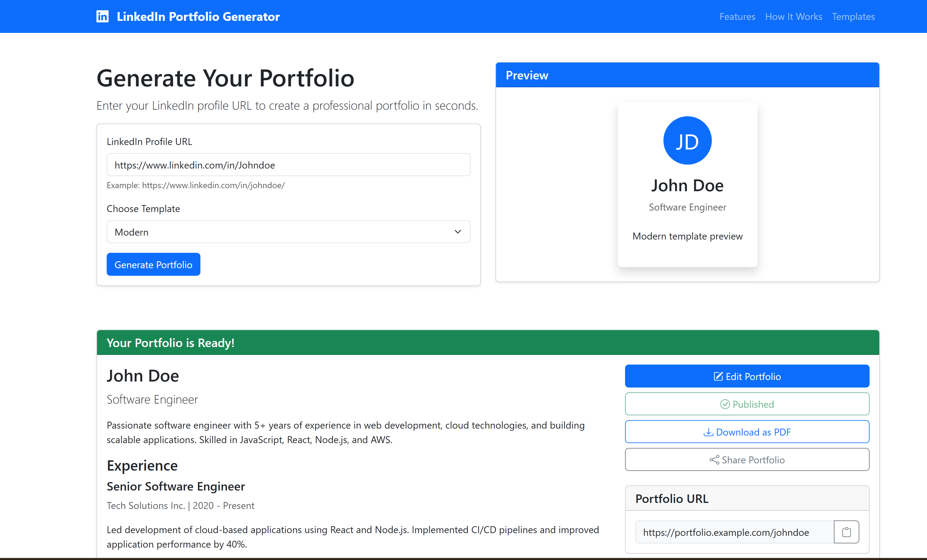The image size is (927, 560).
Task: Click the chevron arrow on Modern select
Action: click(x=458, y=232)
